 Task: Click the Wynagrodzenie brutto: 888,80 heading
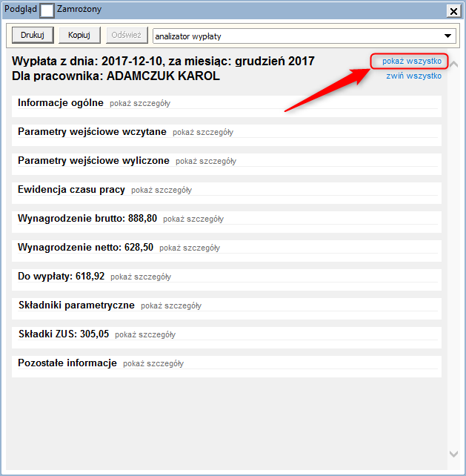pyautogui.click(x=87, y=218)
